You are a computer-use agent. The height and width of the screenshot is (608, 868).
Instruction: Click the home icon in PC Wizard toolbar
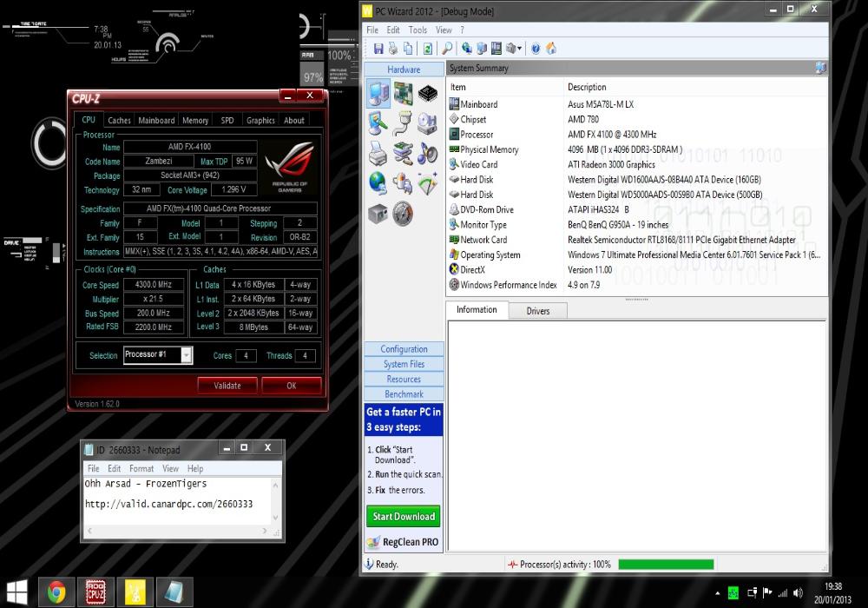(551, 49)
